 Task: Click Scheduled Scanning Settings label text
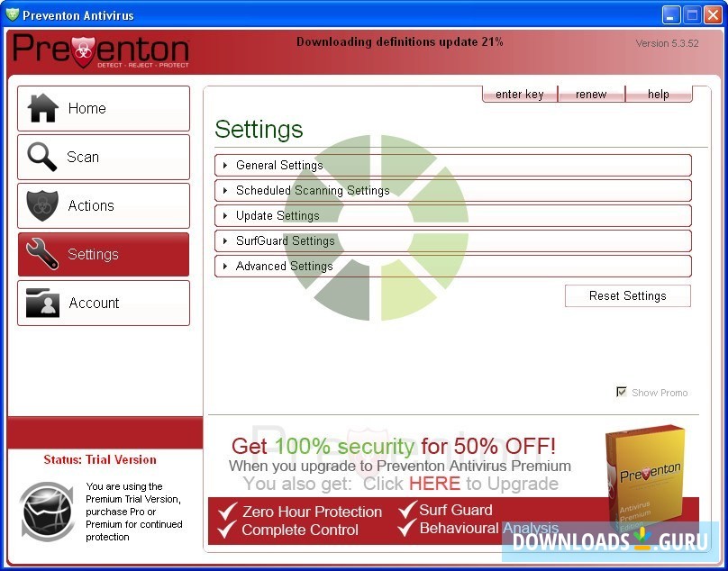pyautogui.click(x=313, y=190)
